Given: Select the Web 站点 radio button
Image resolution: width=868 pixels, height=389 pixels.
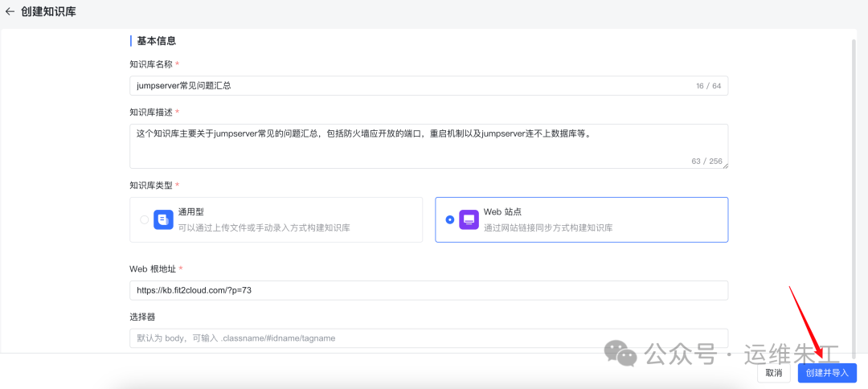Looking at the screenshot, I should tap(450, 219).
